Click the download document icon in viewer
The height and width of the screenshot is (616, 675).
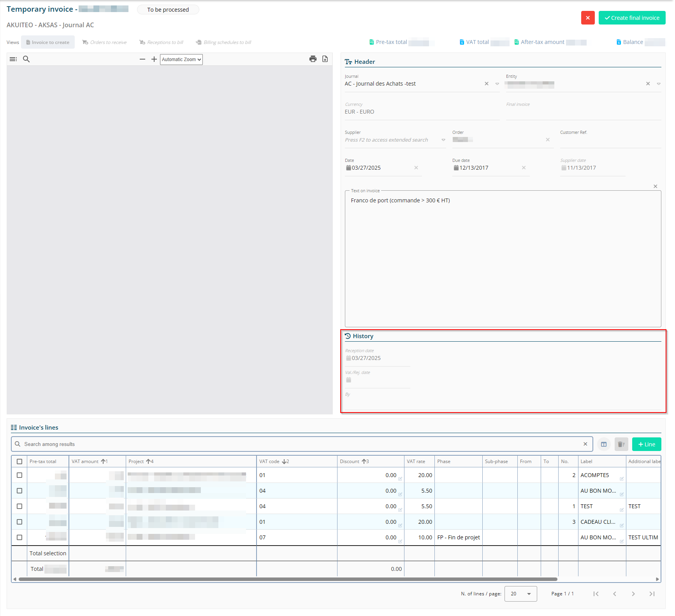click(x=325, y=59)
